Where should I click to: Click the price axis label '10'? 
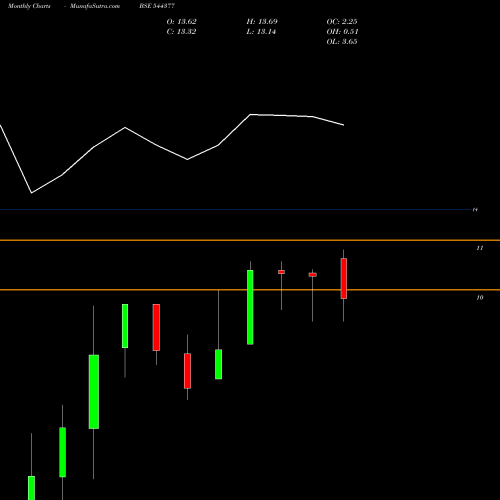pos(480,297)
